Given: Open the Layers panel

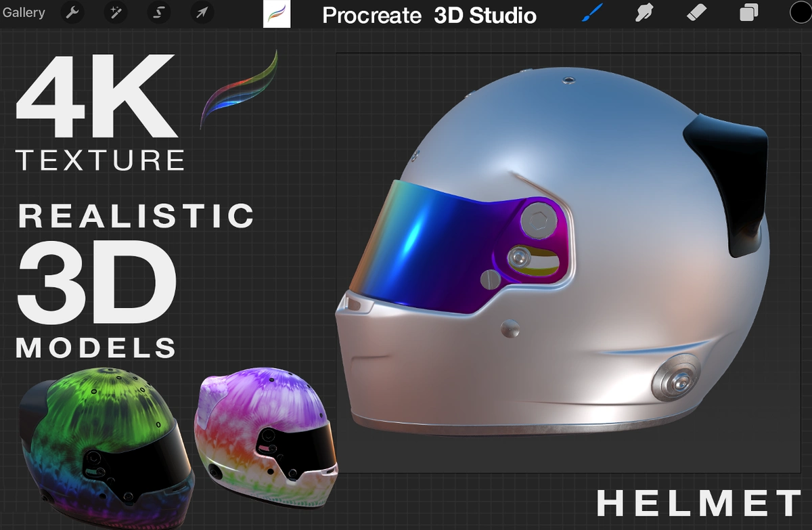Looking at the screenshot, I should (747, 13).
